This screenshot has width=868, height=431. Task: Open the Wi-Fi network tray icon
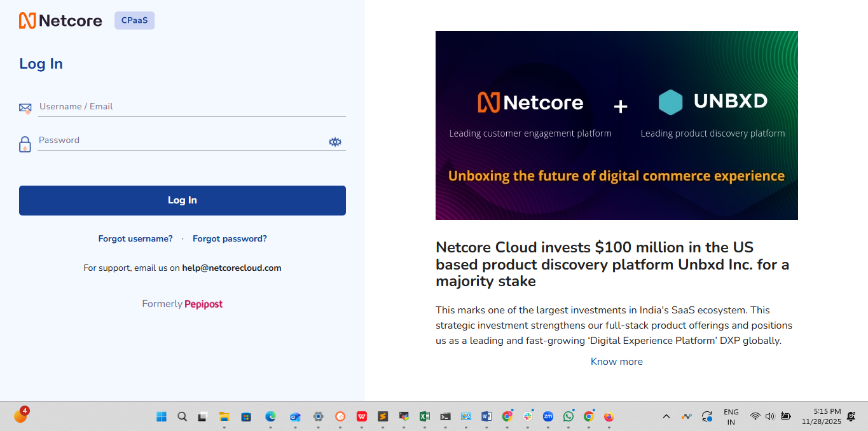755,416
